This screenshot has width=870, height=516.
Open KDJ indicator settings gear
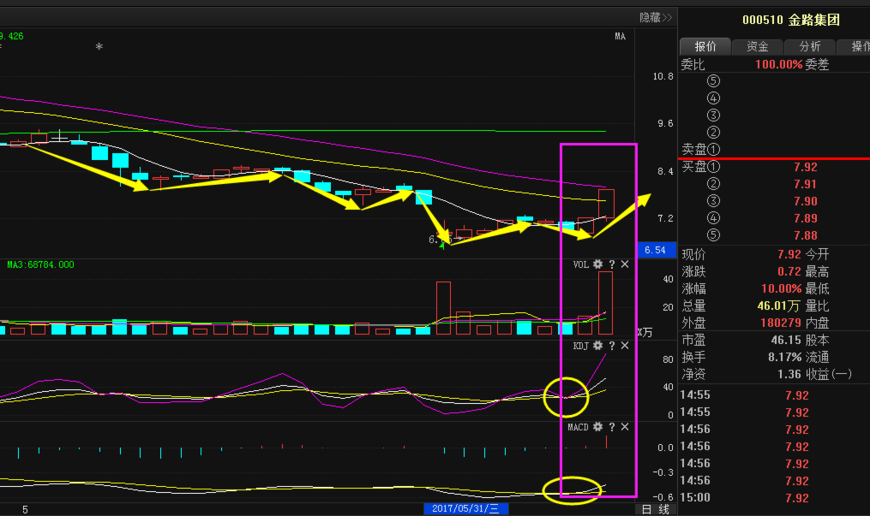598,346
